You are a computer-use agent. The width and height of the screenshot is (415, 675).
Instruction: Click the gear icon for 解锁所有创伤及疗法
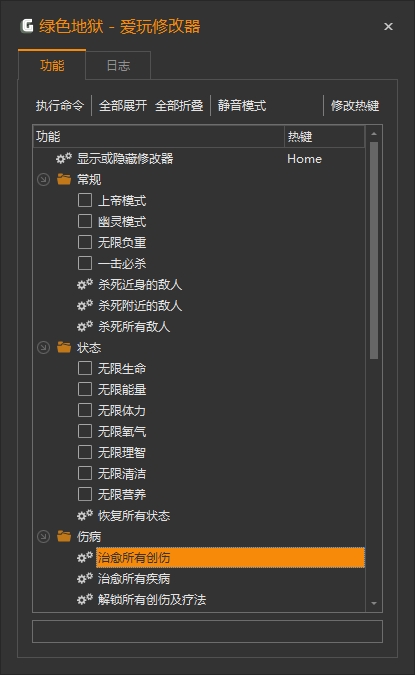pyautogui.click(x=85, y=599)
